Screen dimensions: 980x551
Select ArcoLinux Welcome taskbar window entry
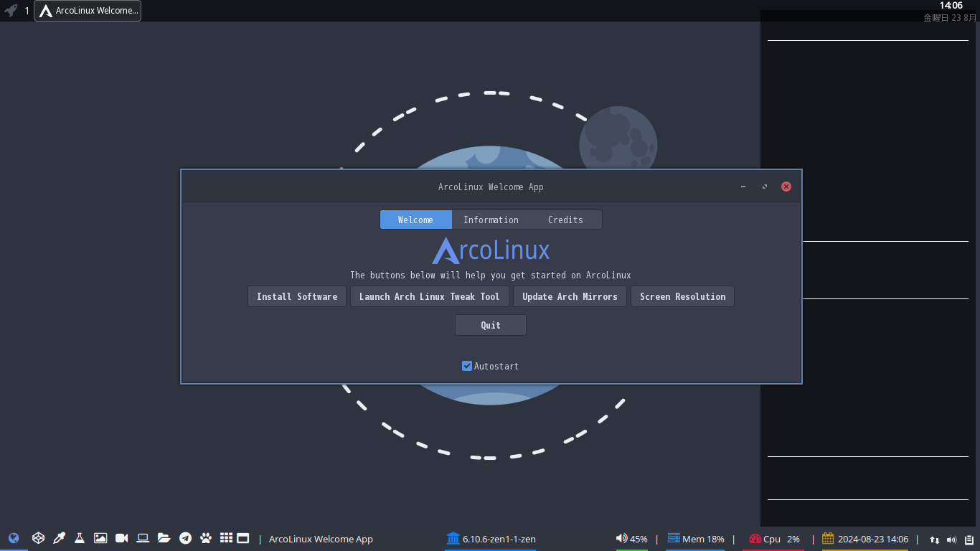pos(88,11)
